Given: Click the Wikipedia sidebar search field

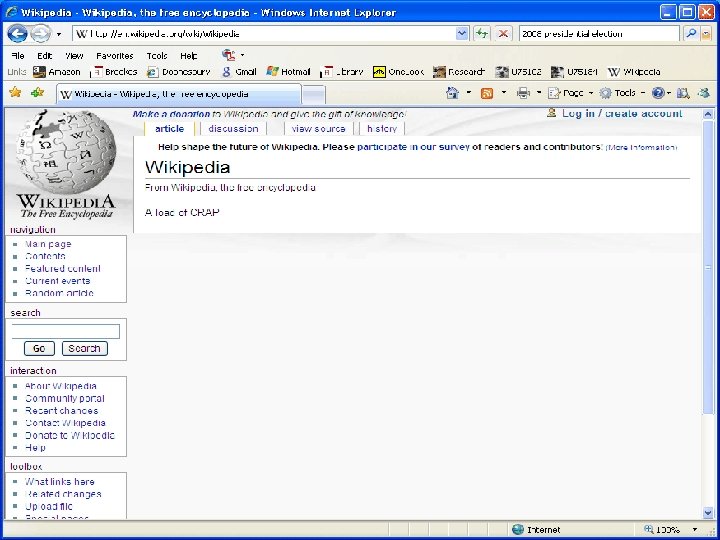Looking at the screenshot, I should (x=66, y=331).
